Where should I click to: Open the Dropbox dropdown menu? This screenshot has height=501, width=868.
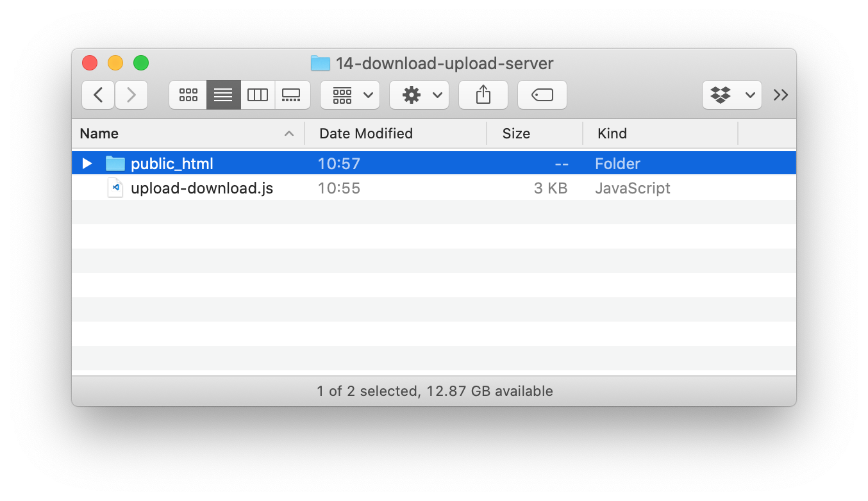pos(731,95)
